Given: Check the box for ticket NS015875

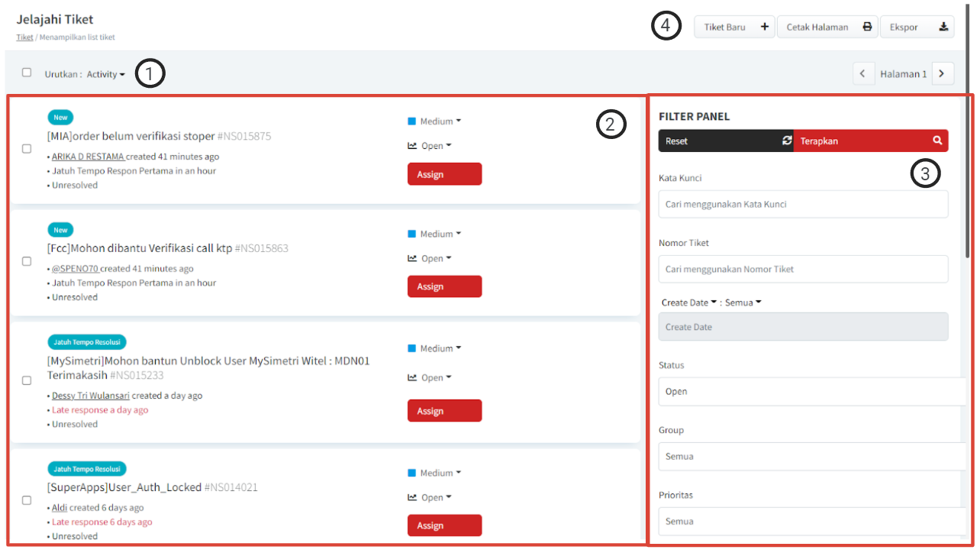Looking at the screenshot, I should [27, 148].
